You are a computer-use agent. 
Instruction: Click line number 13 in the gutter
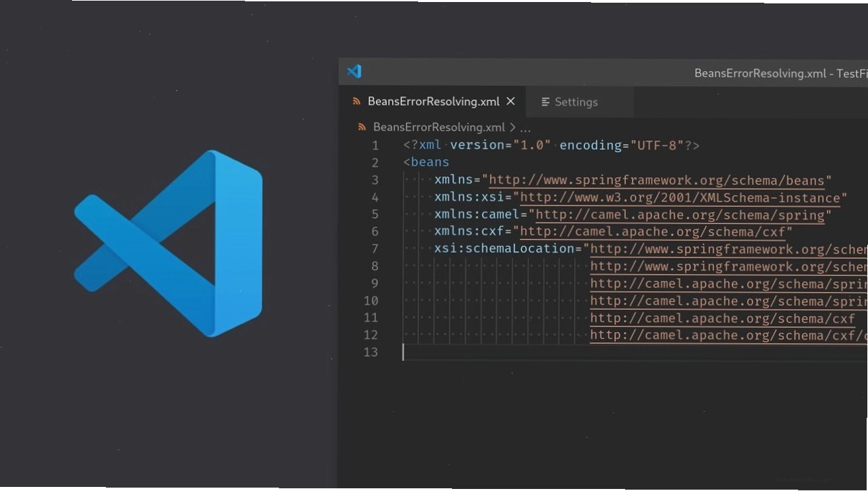pyautogui.click(x=371, y=352)
